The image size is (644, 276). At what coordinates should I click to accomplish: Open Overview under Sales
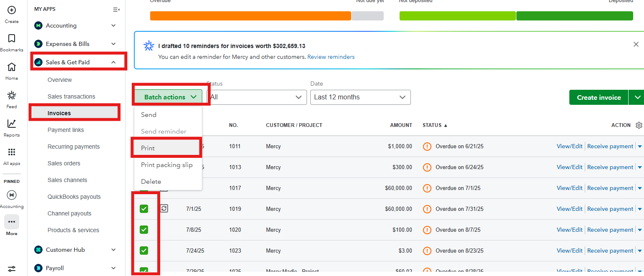pyautogui.click(x=60, y=80)
